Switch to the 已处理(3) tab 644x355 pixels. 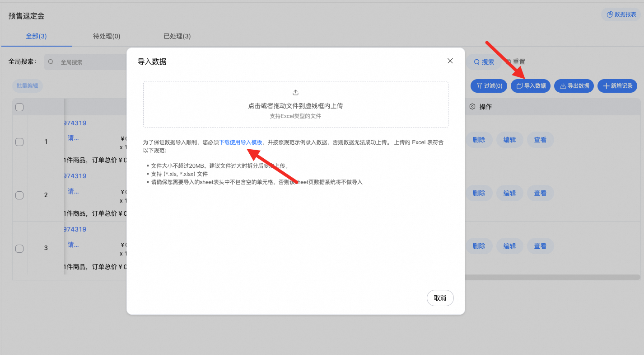coord(177,36)
